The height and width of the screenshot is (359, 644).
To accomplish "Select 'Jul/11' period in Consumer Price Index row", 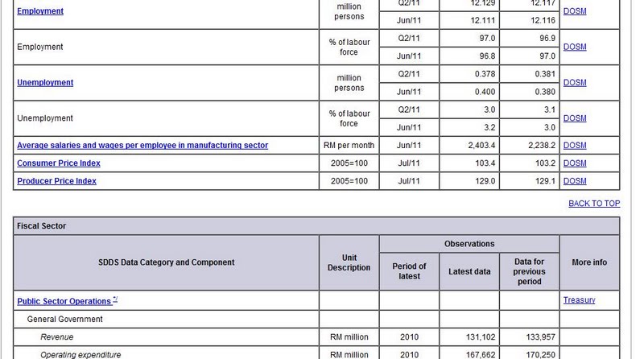I will pos(409,163).
